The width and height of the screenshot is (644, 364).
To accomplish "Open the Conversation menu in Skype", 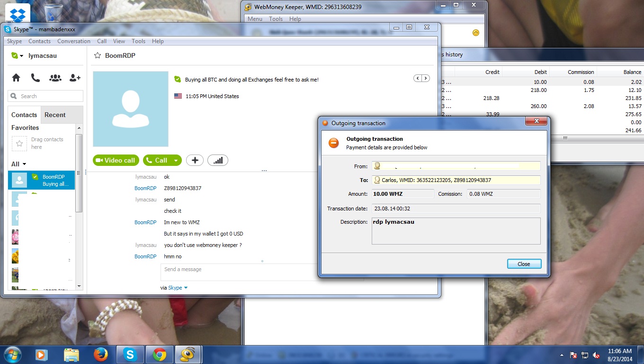I will [x=74, y=41].
